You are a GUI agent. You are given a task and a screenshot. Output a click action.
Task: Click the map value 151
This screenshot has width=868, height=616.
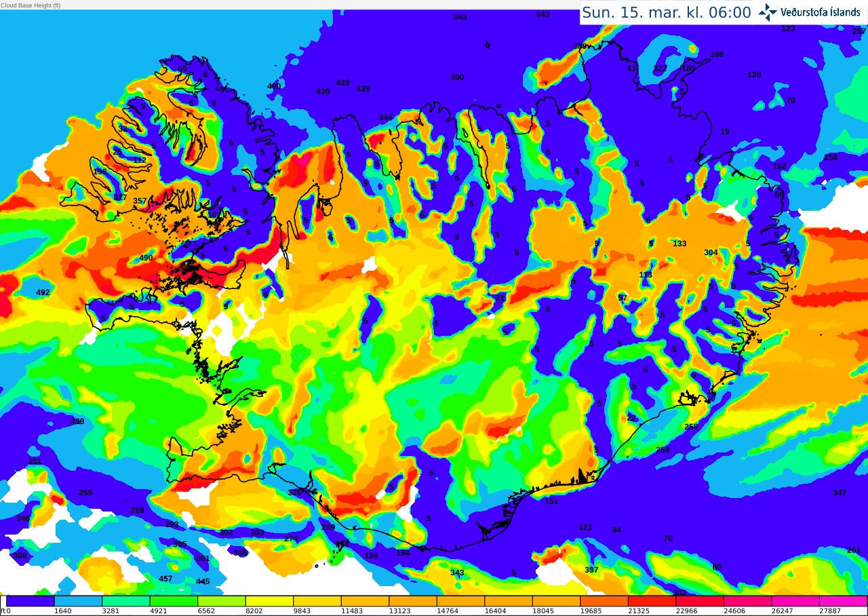tap(551, 501)
